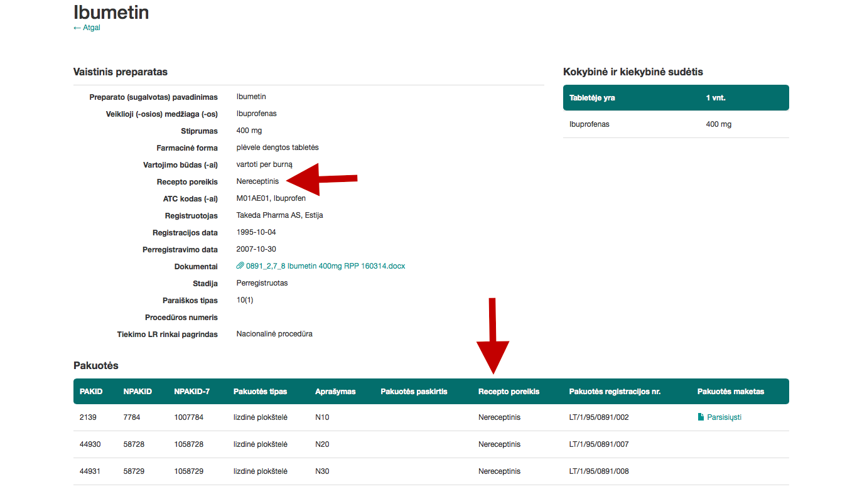
Task: Select the PAKID cell 2139
Action: point(88,417)
